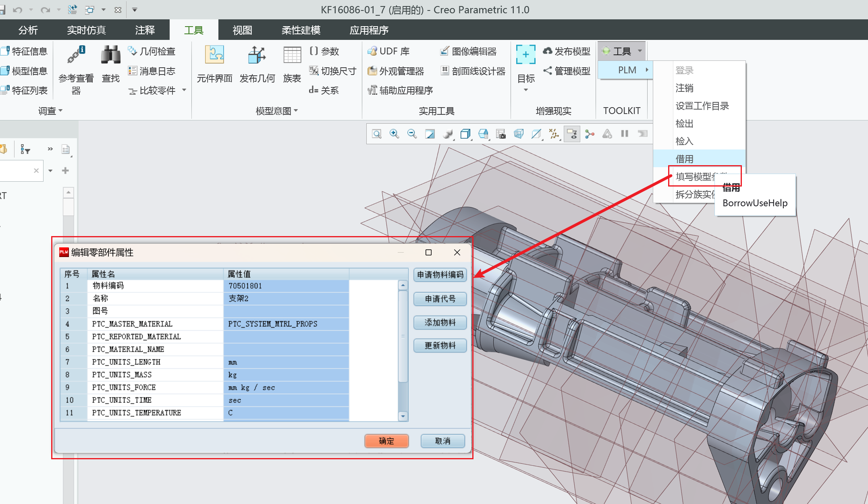868x504 pixels.
Task: Click the Undo arrow in quick access toolbar
Action: [x=17, y=10]
